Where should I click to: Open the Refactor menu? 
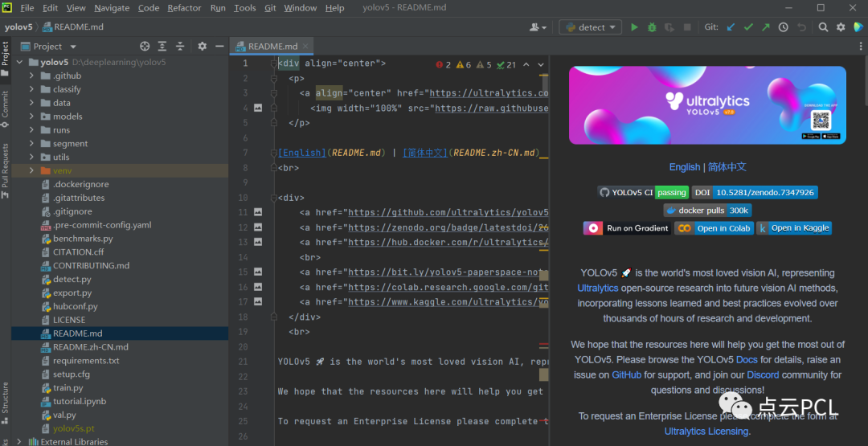[x=184, y=8]
